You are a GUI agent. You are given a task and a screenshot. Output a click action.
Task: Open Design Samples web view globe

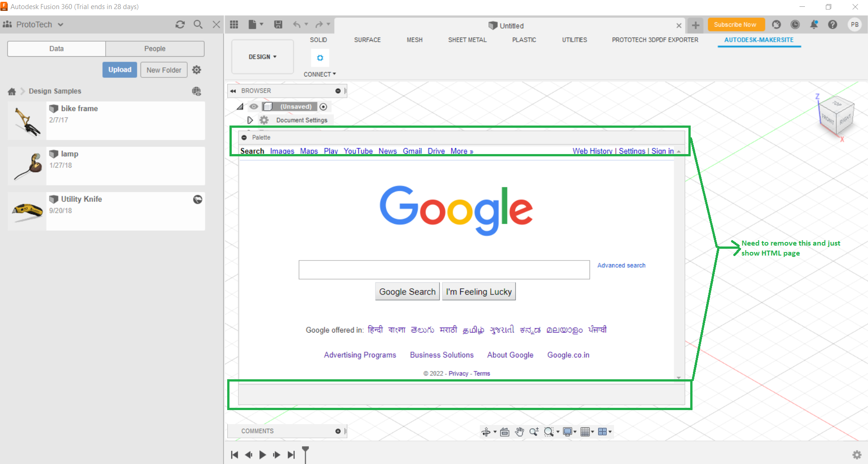(196, 92)
